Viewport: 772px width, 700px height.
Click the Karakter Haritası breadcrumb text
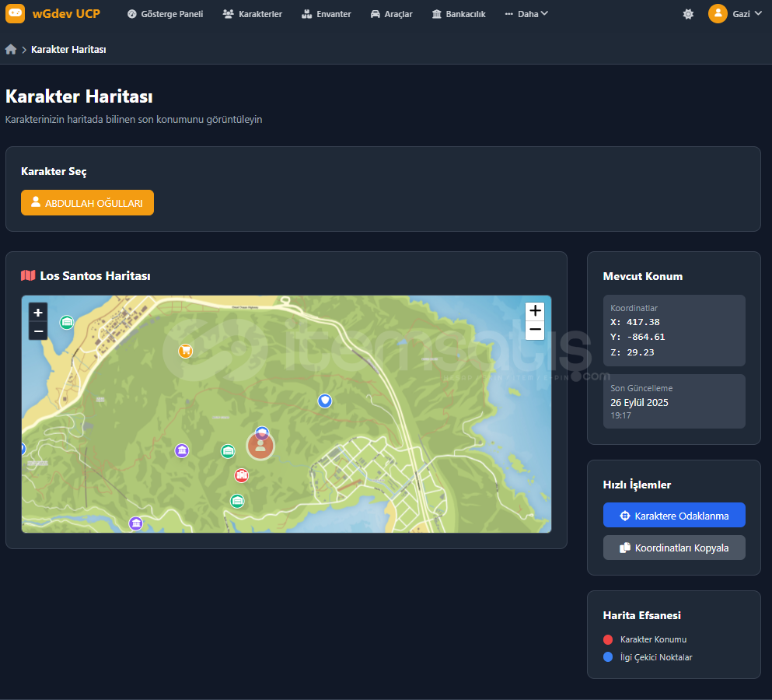click(x=68, y=49)
